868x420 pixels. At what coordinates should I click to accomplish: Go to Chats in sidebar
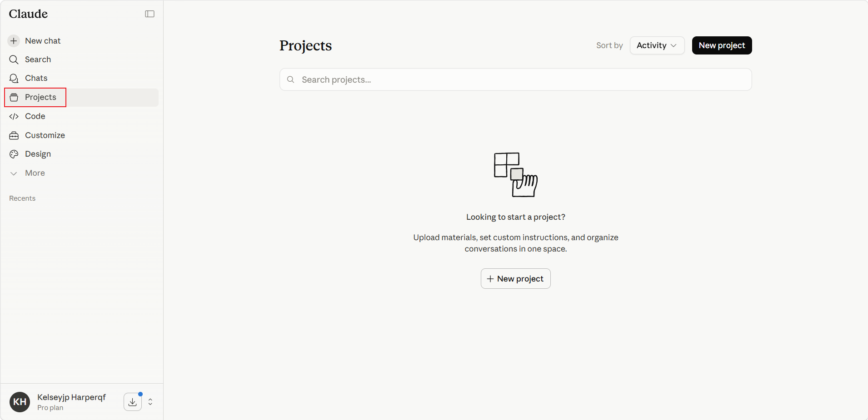point(82,78)
